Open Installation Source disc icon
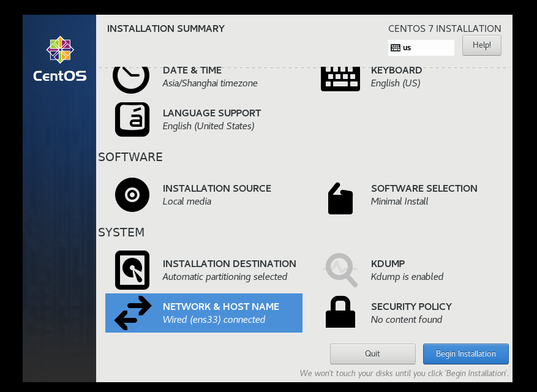Image resolution: width=537 pixels, height=392 pixels. pyautogui.click(x=132, y=195)
